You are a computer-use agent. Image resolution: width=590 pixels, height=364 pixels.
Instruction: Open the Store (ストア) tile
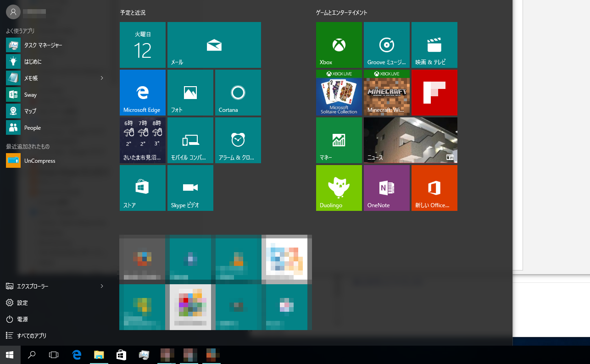(x=143, y=188)
